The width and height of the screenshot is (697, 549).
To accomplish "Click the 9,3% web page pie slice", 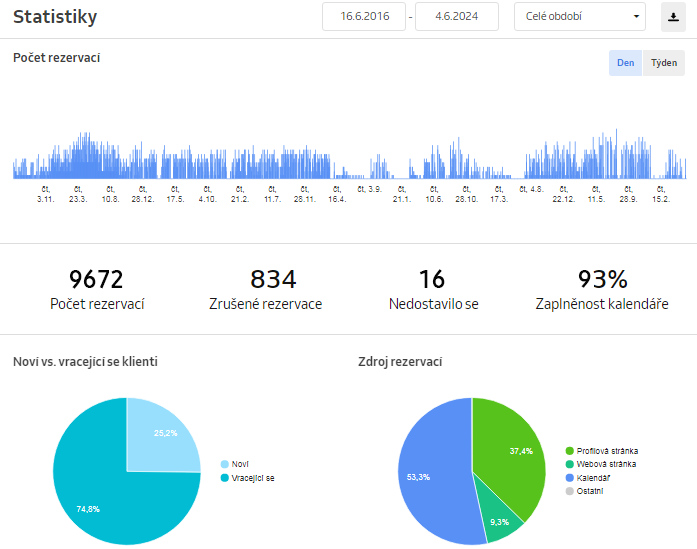I will pyautogui.click(x=500, y=517).
